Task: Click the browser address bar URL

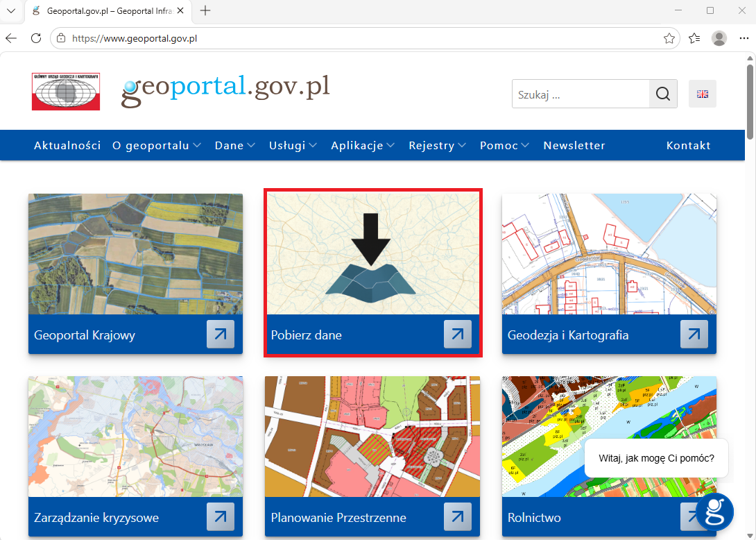Action: click(x=135, y=38)
